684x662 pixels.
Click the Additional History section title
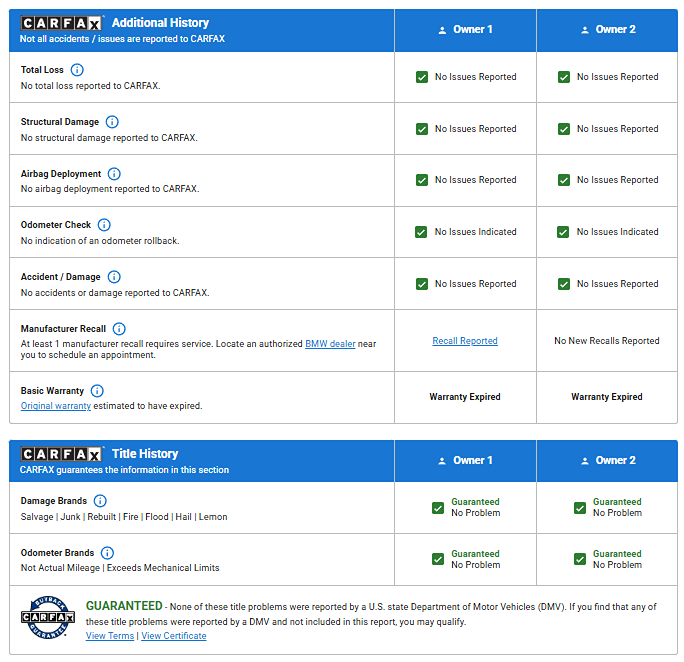[160, 23]
